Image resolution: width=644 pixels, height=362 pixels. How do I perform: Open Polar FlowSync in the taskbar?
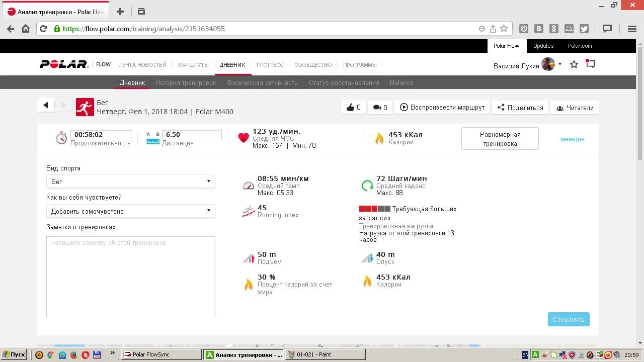click(x=161, y=354)
